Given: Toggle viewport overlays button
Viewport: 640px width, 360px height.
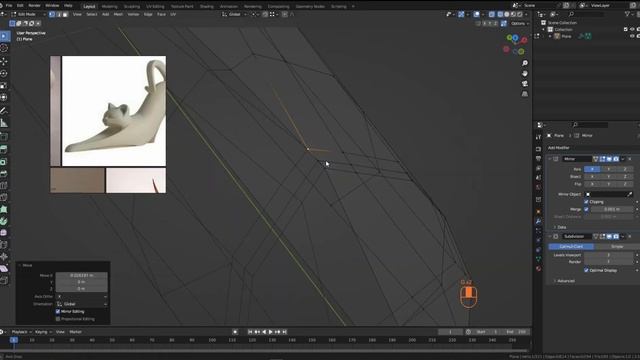Looking at the screenshot, I should (476, 14).
